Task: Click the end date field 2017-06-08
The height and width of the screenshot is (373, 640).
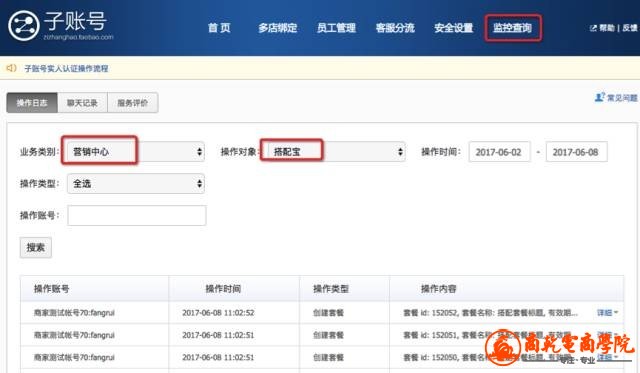Action: (x=576, y=152)
